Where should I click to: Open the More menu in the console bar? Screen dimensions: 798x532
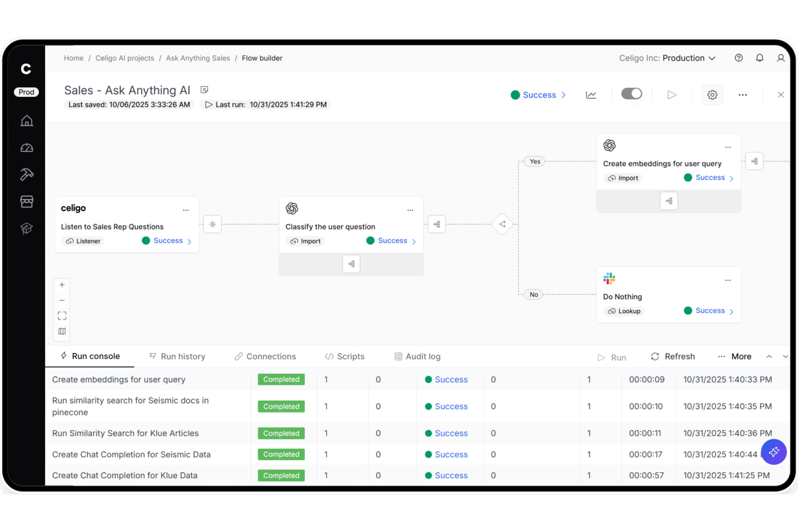coord(734,357)
